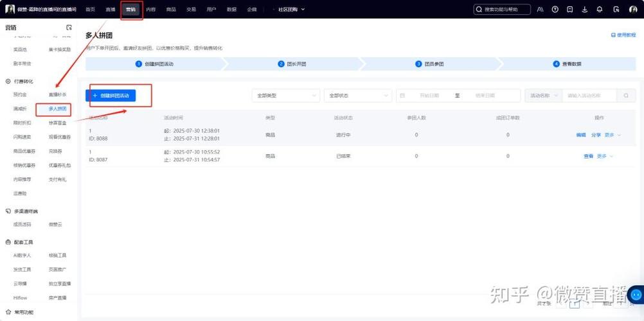This screenshot has height=321, width=644.
Task: Click the account logo avatar at top left
Action: tap(10, 10)
